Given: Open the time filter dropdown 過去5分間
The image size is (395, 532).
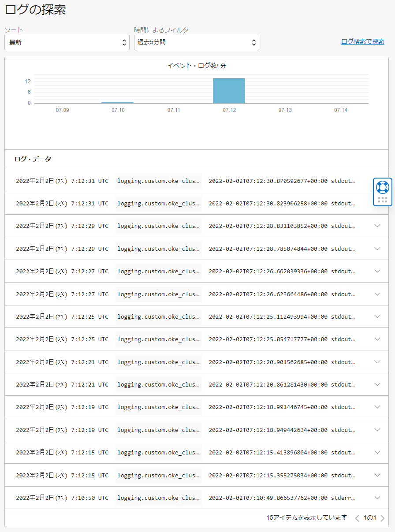Looking at the screenshot, I should pyautogui.click(x=196, y=43).
